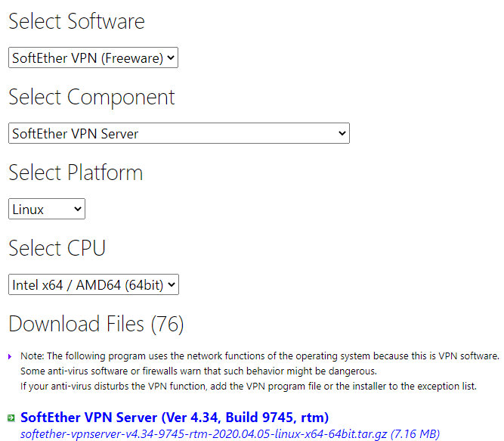Click purple triangle bullet beside the Note
Viewport: 504px width, 441px height.
tap(10, 356)
